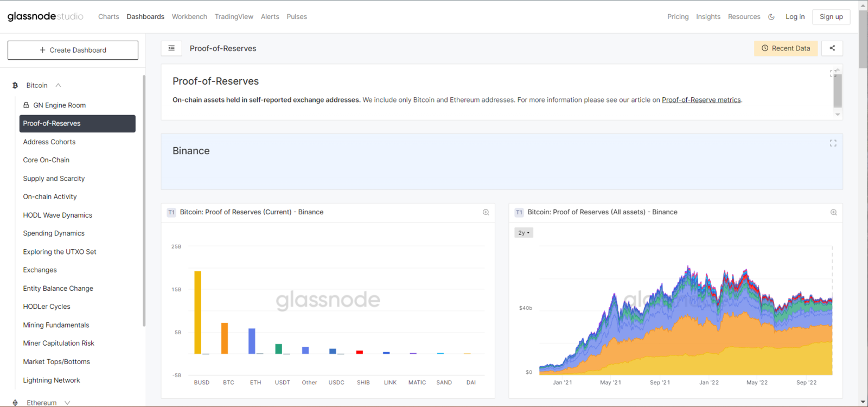Screen dimensions: 868x407
Task: Zoom into Proof of Reserves (Current) chart
Action: click(486, 212)
